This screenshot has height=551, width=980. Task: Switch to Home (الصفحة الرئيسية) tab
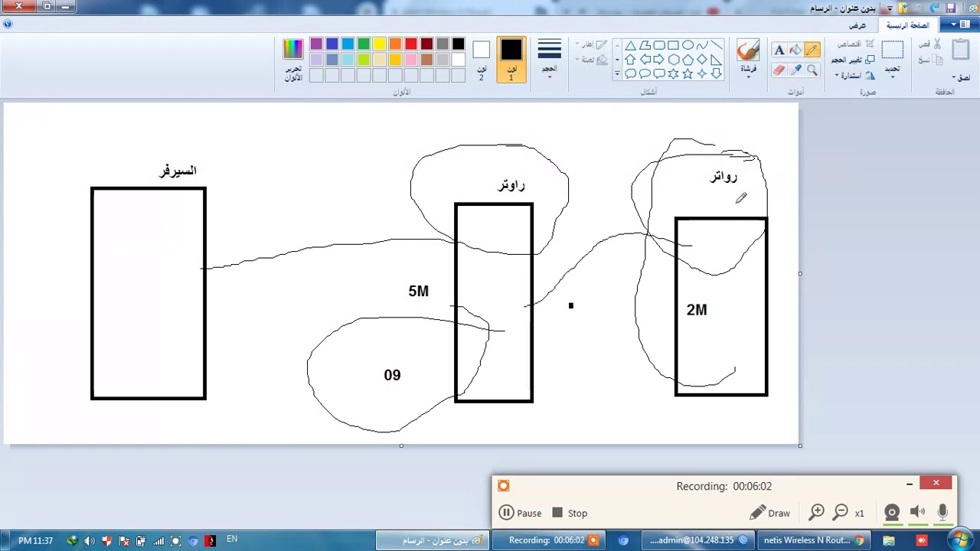907,25
